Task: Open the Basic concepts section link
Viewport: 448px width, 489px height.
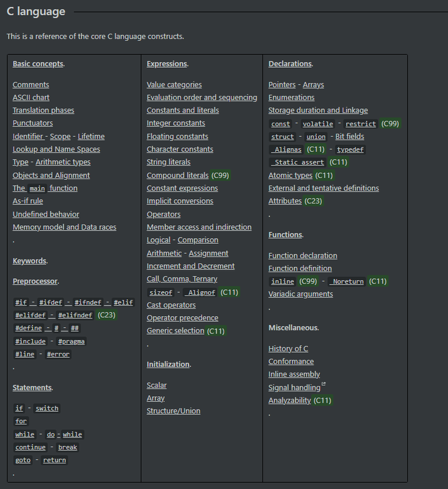Action: tap(38, 63)
